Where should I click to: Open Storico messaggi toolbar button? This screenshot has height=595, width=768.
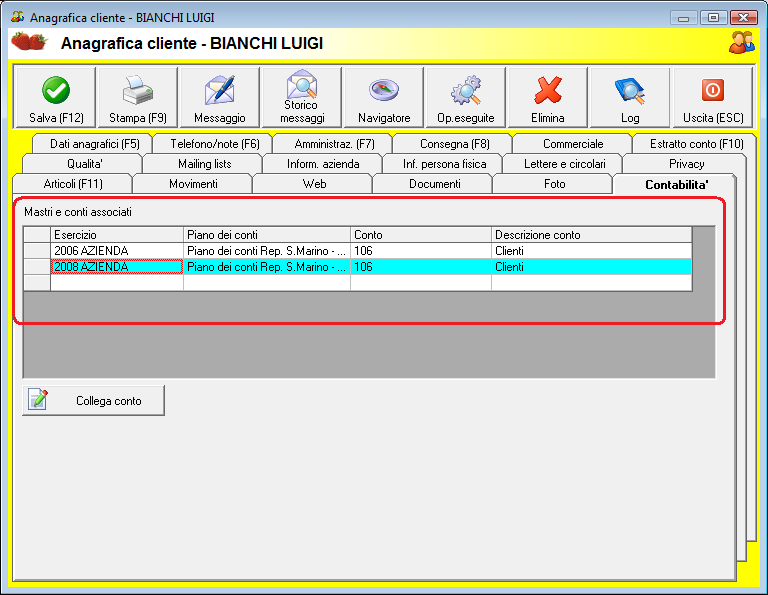click(302, 97)
